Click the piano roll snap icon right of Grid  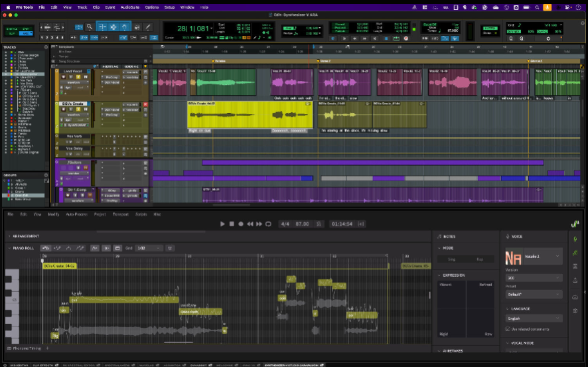tap(170, 248)
